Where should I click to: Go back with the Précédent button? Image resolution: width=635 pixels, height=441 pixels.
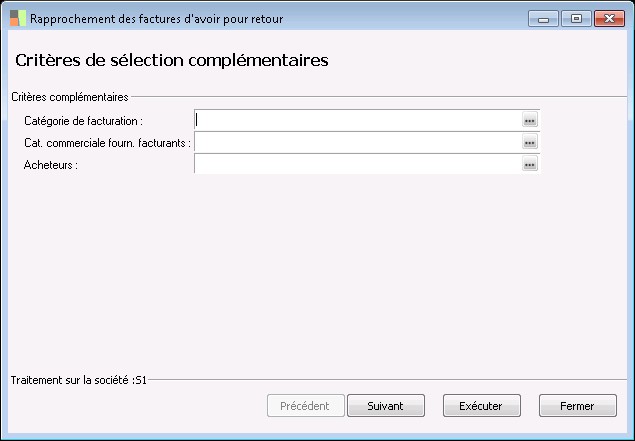tap(306, 406)
